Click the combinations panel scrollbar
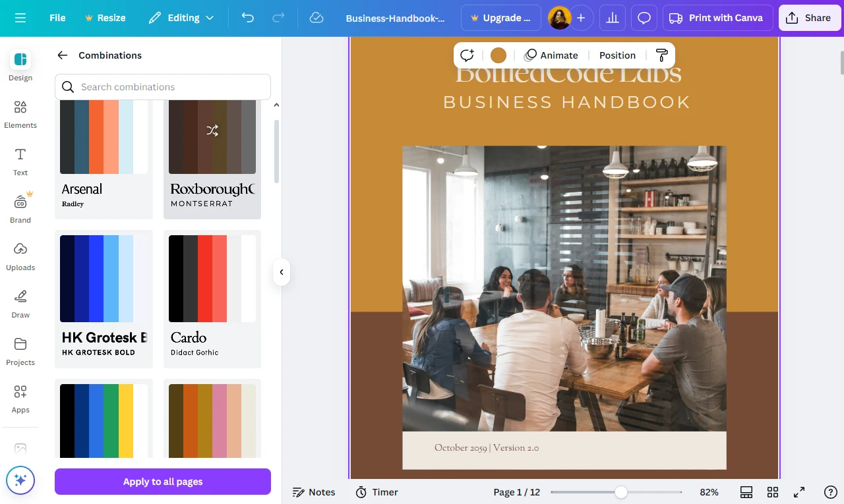Viewport: 844px width, 504px height. coord(276,152)
